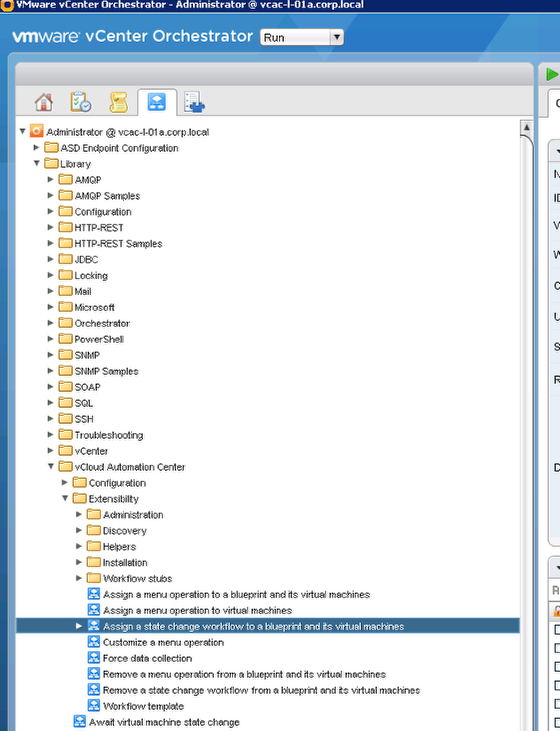Expand the Workflow stubs folder

[x=79, y=578]
